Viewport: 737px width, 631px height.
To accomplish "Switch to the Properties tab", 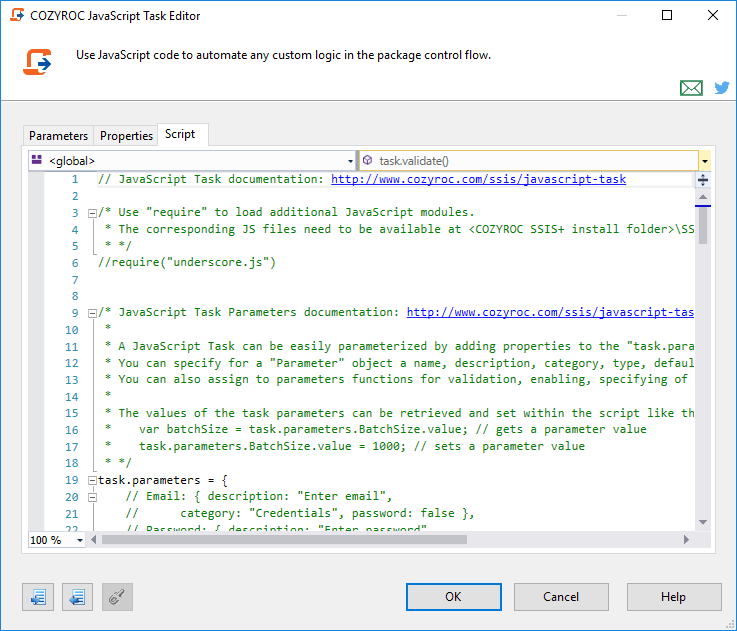I will click(126, 136).
